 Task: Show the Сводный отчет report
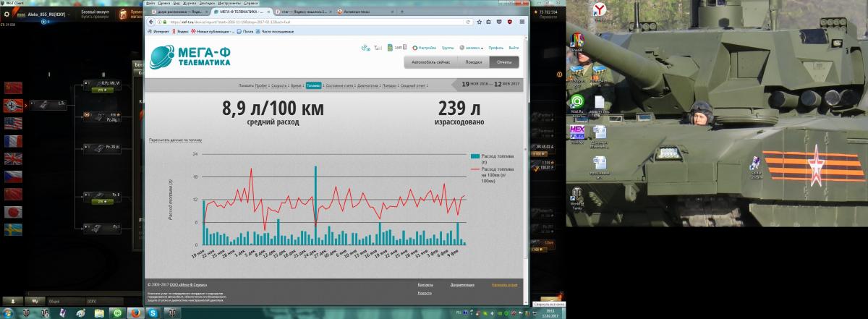(x=412, y=85)
